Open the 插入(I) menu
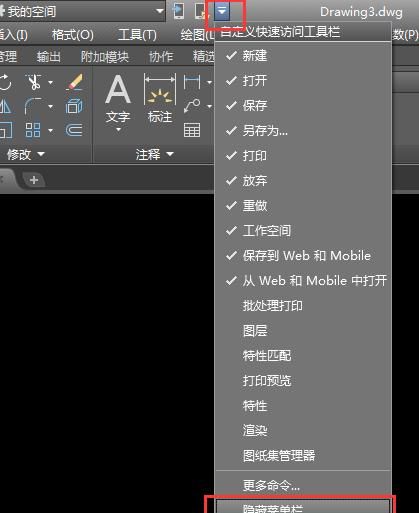The width and height of the screenshot is (419, 513). [13, 34]
